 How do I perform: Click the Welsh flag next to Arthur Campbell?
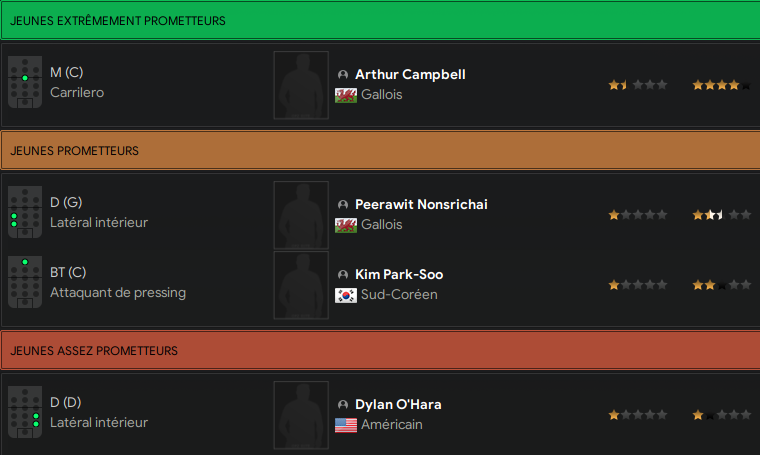pos(346,95)
